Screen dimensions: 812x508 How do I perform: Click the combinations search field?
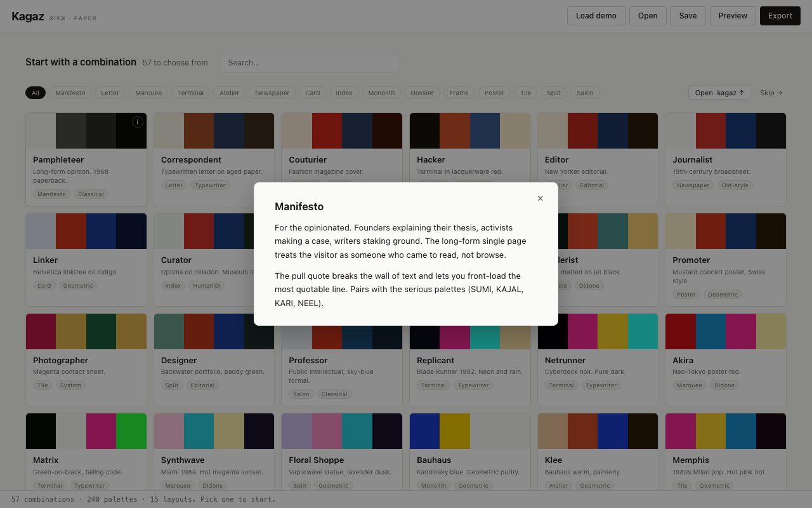point(309,62)
